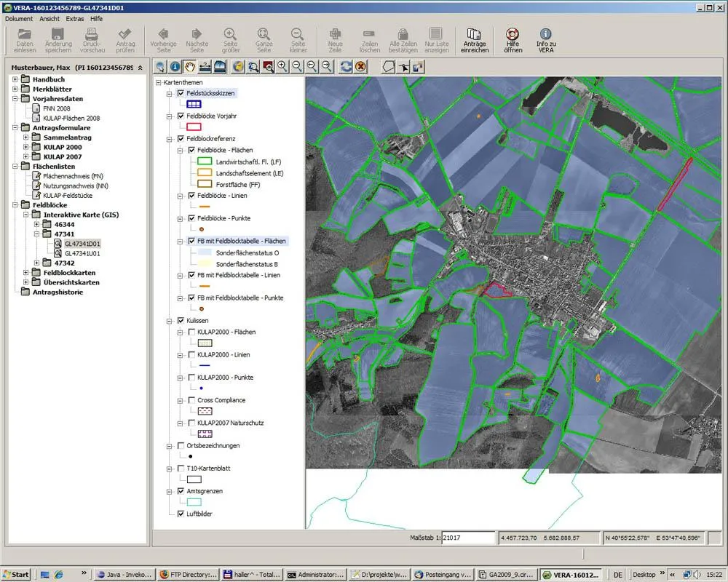Click the Maßstab scale input field
Image resolution: width=728 pixels, height=582 pixels.
(x=468, y=538)
